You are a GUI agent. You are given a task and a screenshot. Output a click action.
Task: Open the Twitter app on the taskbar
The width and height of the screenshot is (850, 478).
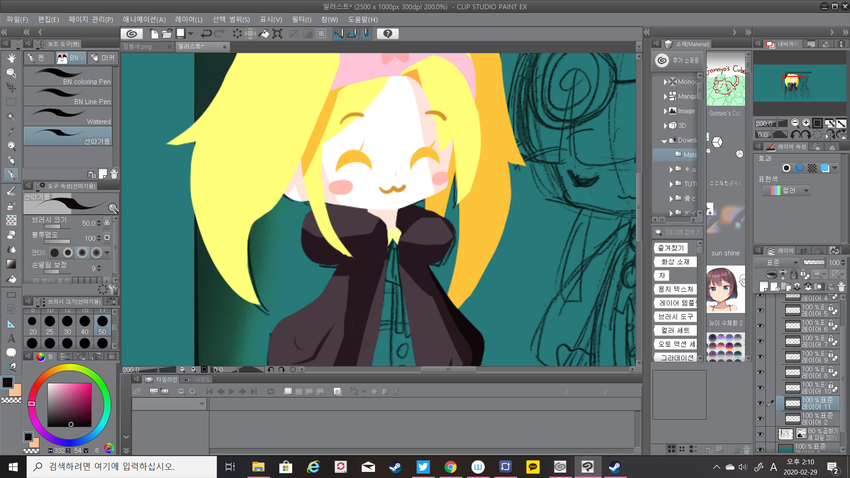[x=423, y=467]
